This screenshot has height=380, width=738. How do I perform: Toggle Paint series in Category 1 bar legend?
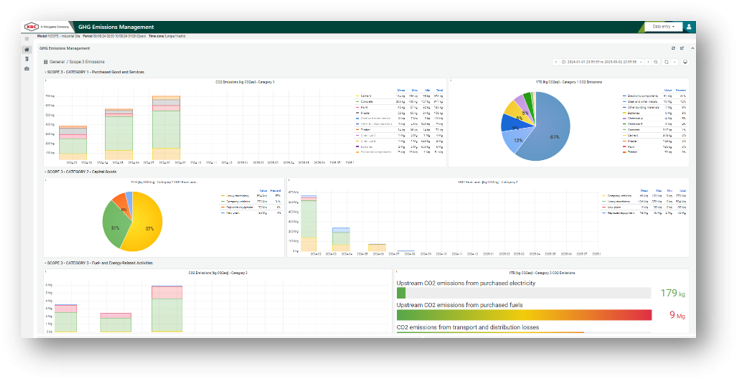point(364,107)
